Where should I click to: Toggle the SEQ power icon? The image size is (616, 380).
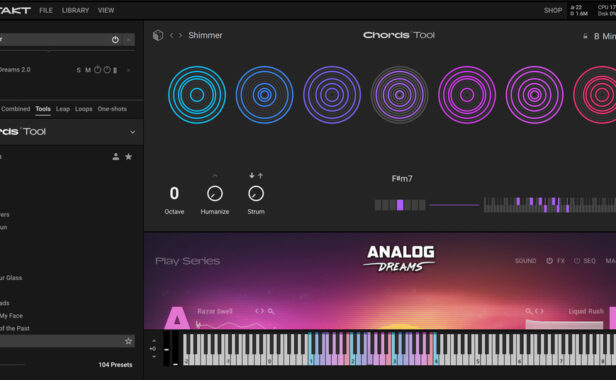576,261
